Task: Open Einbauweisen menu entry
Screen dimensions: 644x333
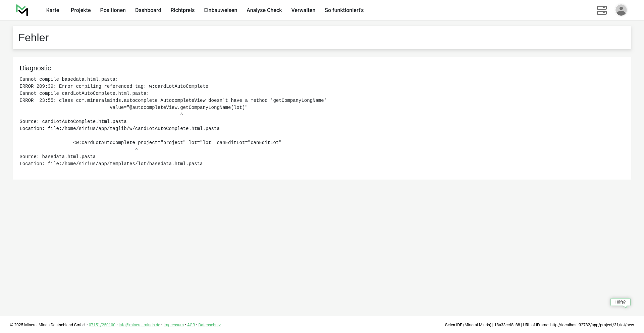Action: 220,10
